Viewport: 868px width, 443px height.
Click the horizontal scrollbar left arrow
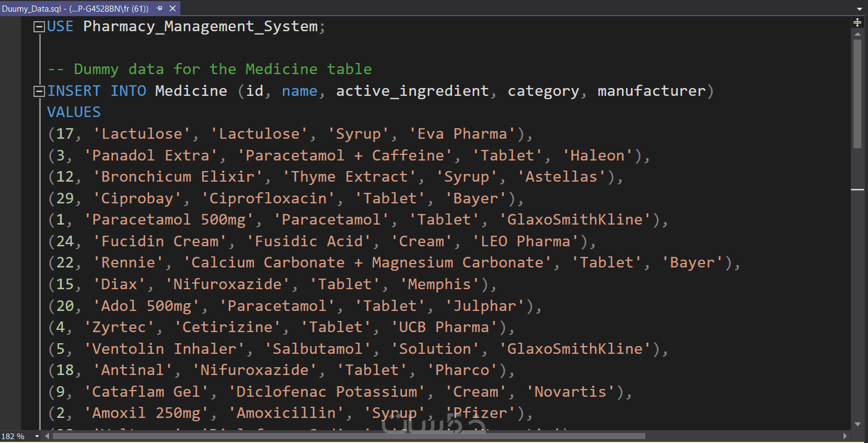(x=47, y=436)
